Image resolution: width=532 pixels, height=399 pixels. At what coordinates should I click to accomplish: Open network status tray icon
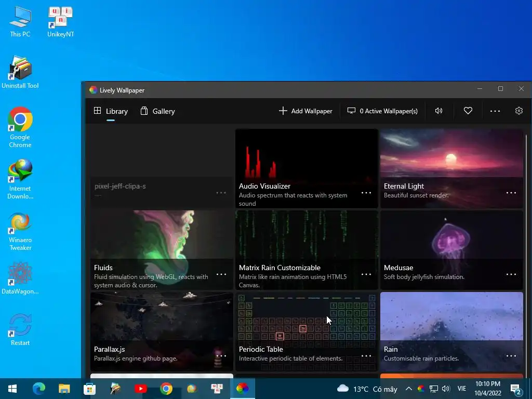click(434, 389)
